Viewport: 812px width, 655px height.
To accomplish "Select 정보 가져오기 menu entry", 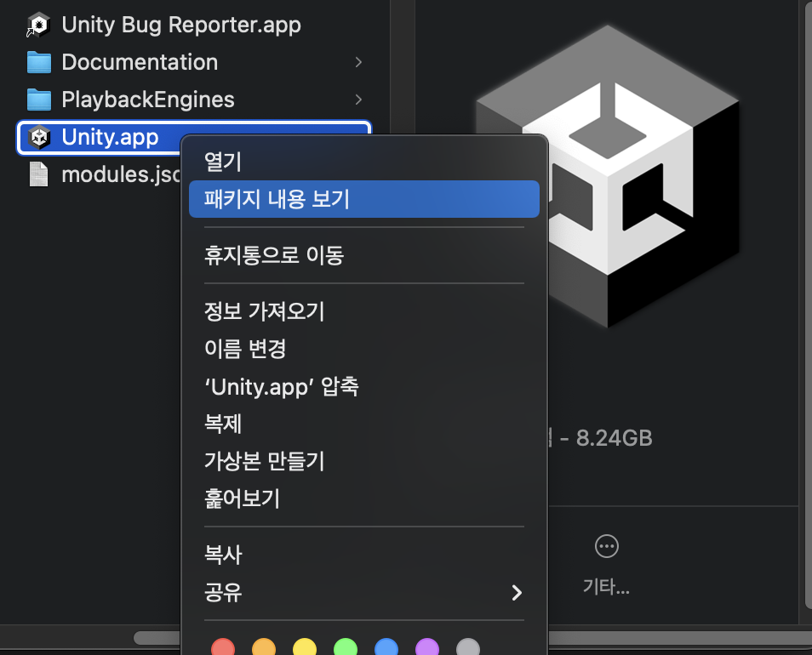I will coord(364,311).
